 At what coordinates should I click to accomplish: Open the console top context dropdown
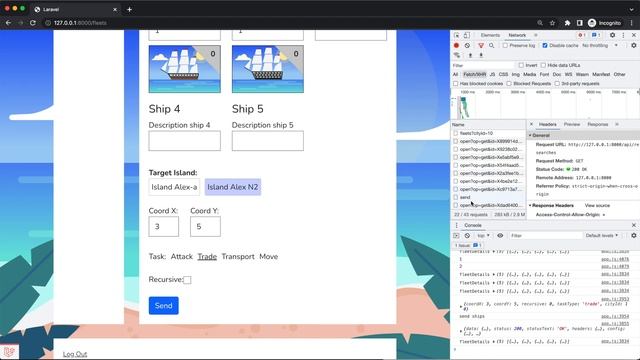pyautogui.click(x=483, y=236)
